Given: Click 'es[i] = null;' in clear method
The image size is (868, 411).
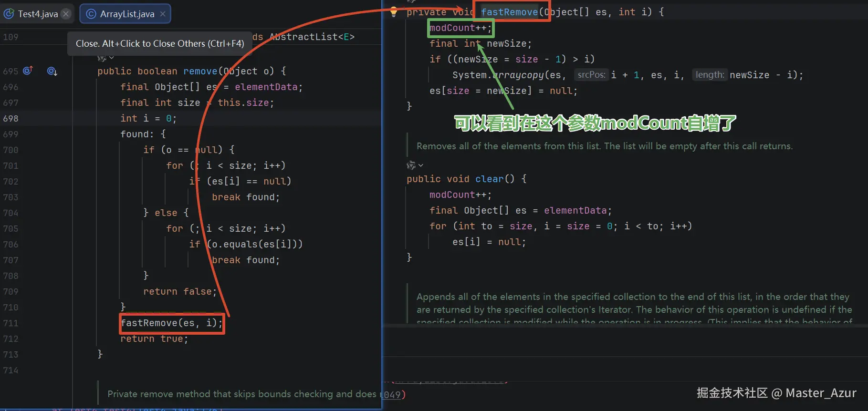Looking at the screenshot, I should [489, 242].
